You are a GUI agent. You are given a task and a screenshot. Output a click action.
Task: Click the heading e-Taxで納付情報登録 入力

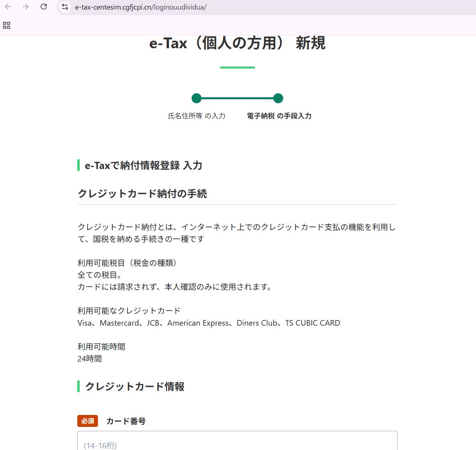click(x=143, y=165)
